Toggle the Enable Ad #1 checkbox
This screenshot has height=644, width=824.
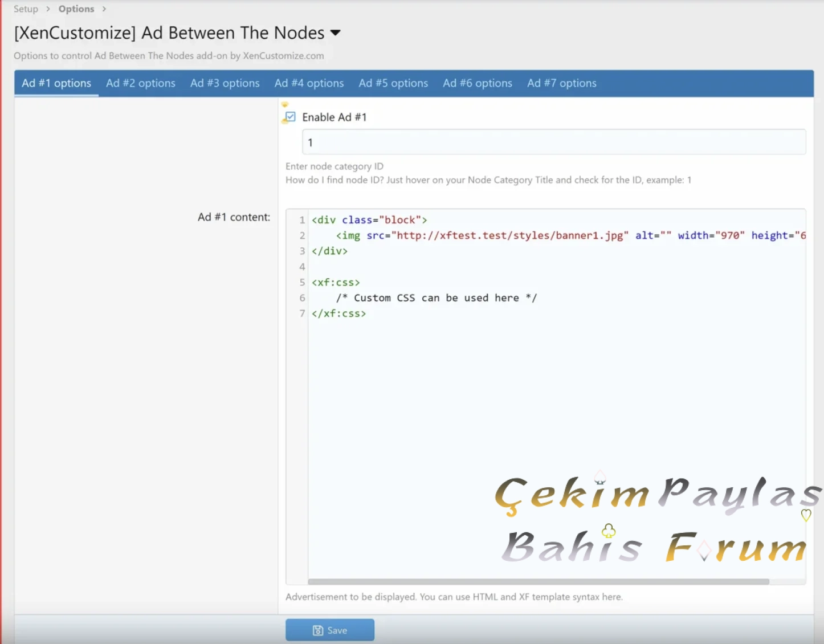coord(291,117)
